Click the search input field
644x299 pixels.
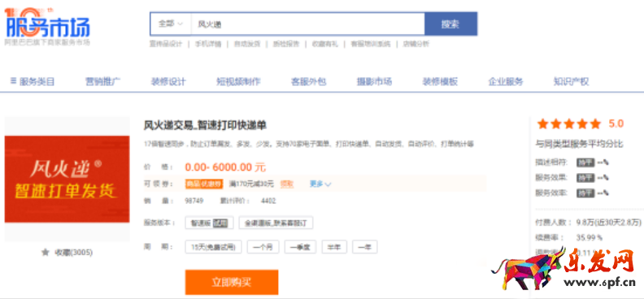click(307, 24)
